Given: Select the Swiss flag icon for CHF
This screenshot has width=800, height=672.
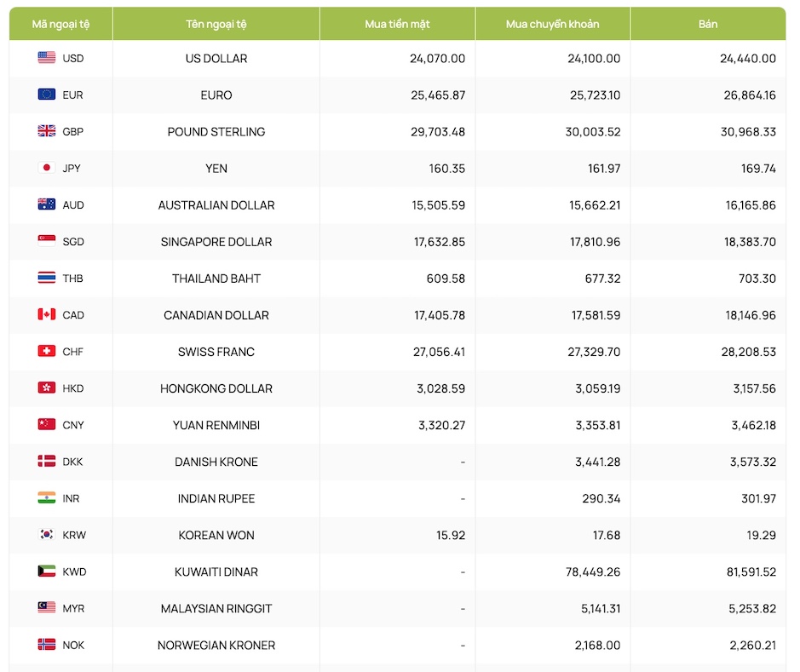Looking at the screenshot, I should pyautogui.click(x=47, y=351).
